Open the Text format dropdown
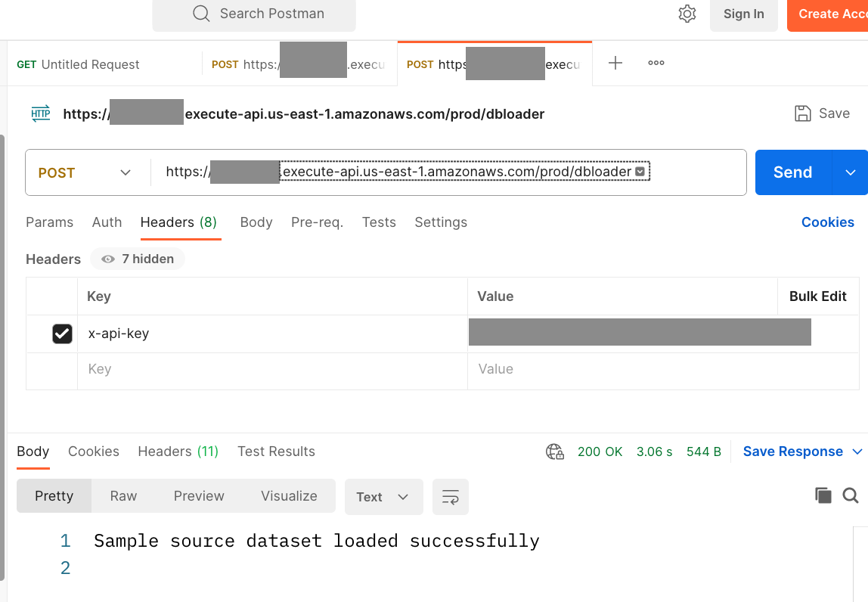This screenshot has height=602, width=868. (x=383, y=497)
